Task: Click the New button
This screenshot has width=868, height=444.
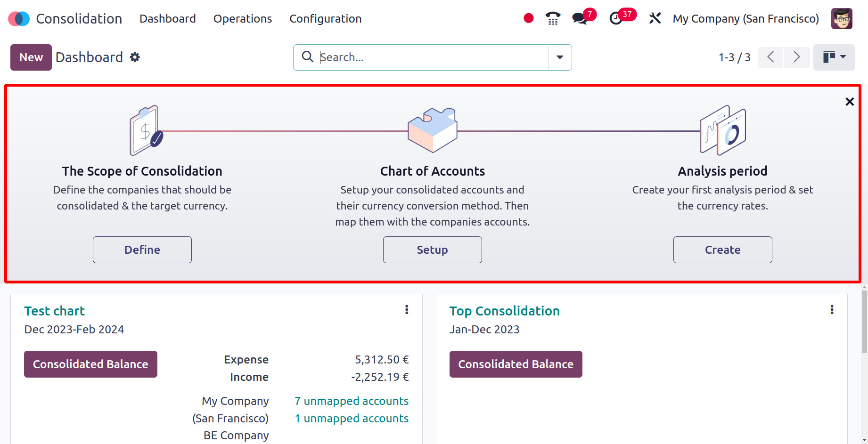Action: pos(31,57)
